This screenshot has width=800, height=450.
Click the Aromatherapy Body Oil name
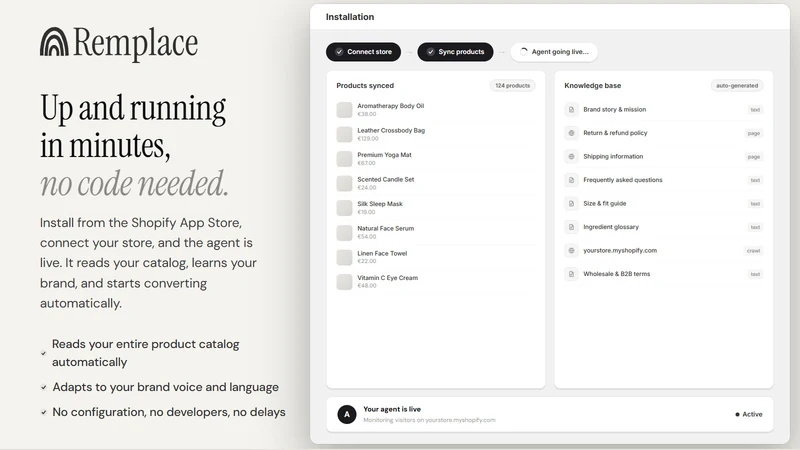(390, 106)
